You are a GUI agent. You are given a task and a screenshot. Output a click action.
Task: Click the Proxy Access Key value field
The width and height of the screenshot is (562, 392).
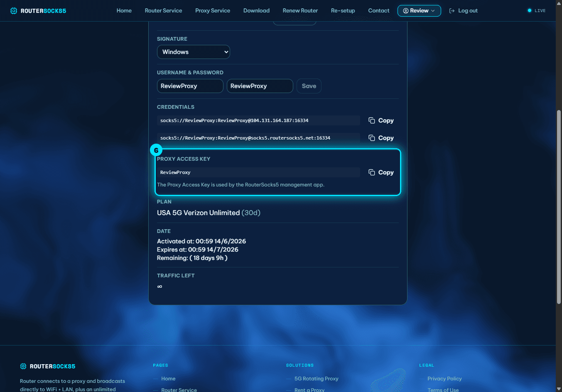coord(258,172)
